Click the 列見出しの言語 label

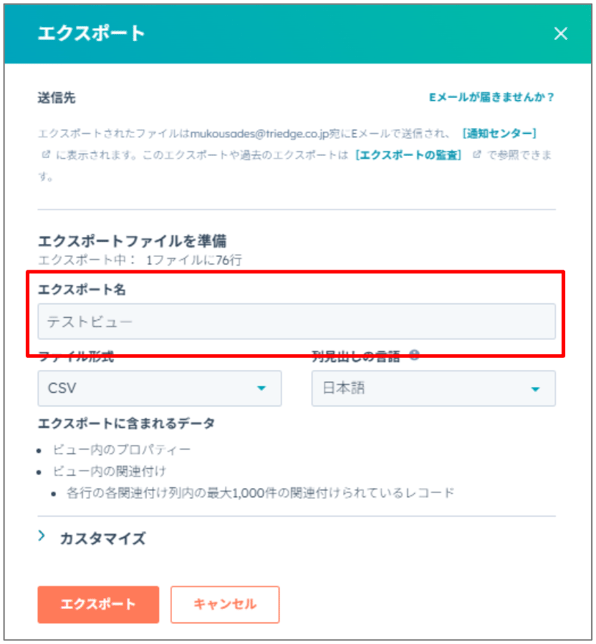point(356,356)
